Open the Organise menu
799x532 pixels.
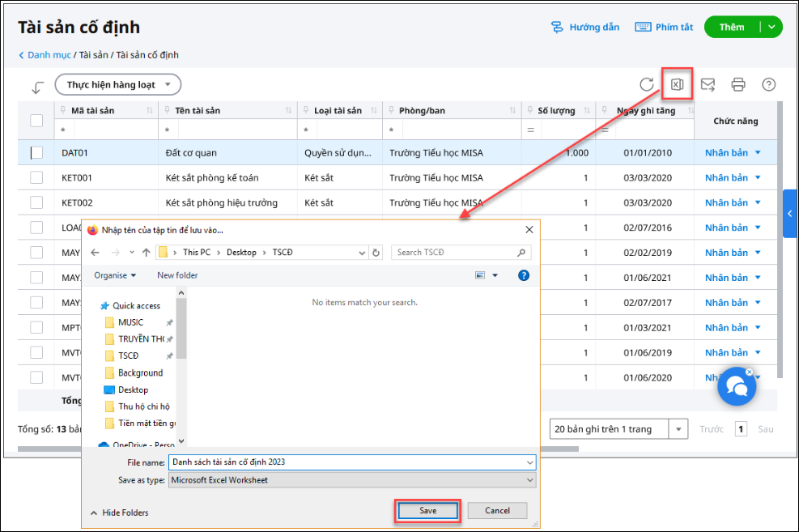click(x=115, y=275)
